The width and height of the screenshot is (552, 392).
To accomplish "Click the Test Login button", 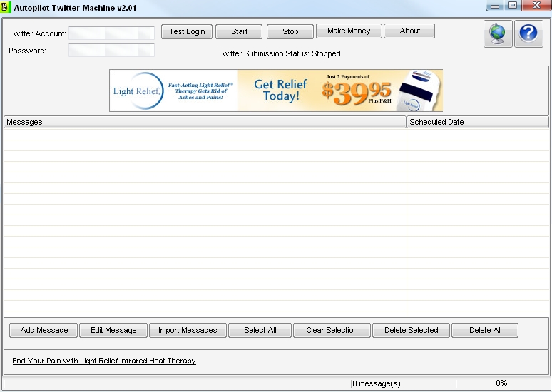I will pos(187,31).
